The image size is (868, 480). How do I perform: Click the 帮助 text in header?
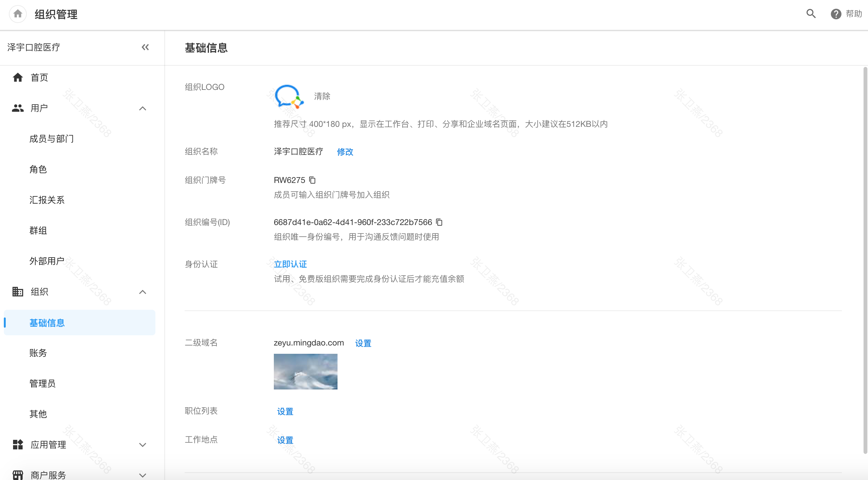click(x=854, y=14)
